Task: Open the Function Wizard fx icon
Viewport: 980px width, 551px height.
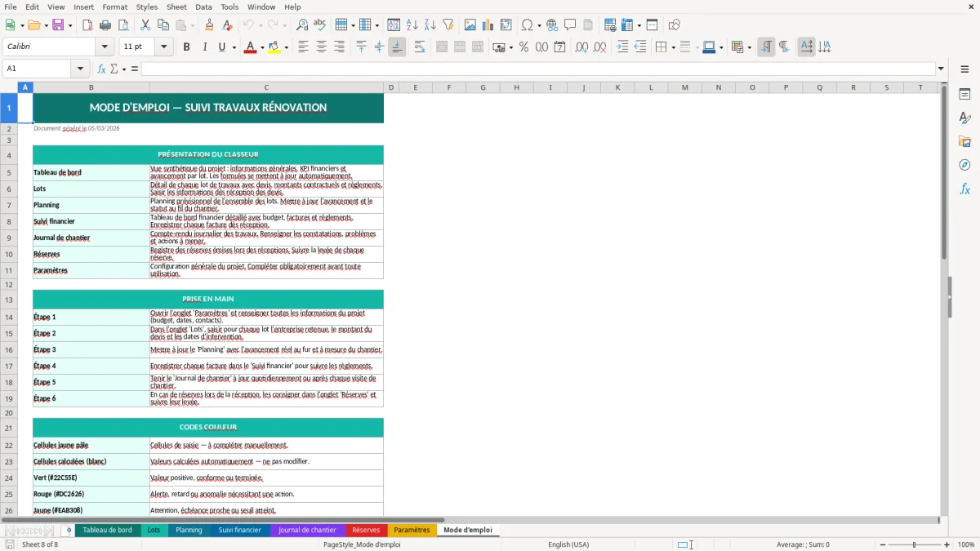Action: [x=101, y=69]
